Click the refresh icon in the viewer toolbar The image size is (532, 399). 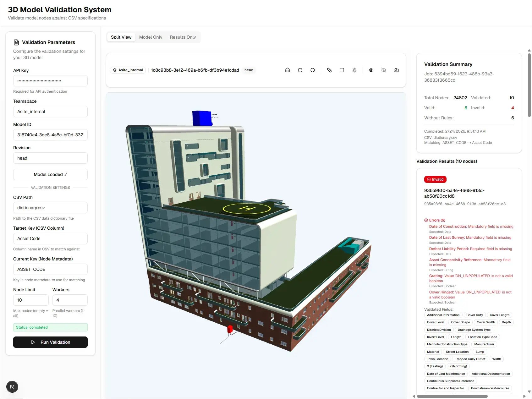coord(300,70)
